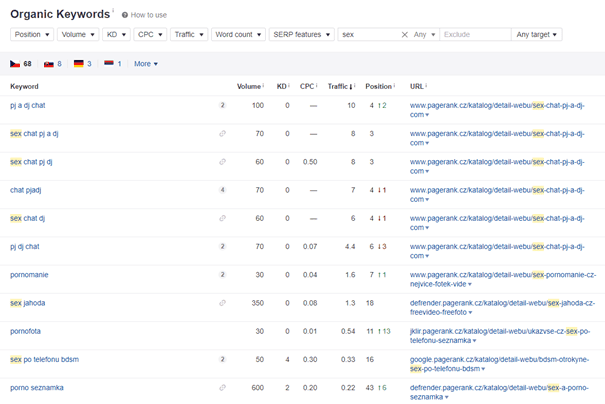Viewport: 605px width, 404px height.
Task: Open the Position filter dropdown
Action: [31, 34]
